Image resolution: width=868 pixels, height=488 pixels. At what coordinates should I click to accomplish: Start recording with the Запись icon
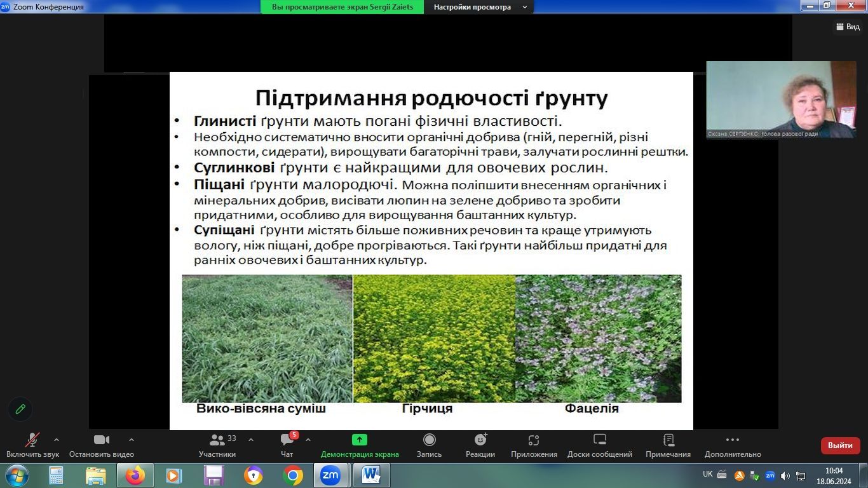click(429, 440)
